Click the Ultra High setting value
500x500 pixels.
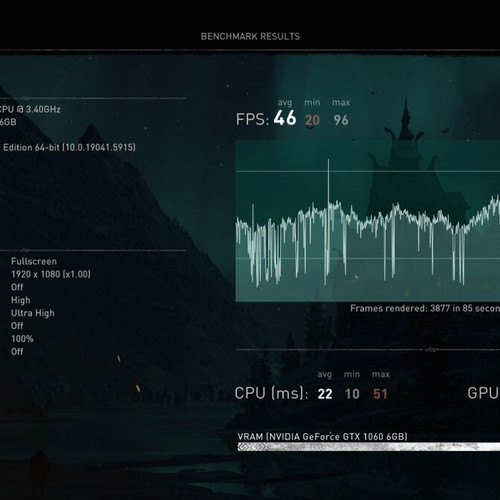(32, 313)
